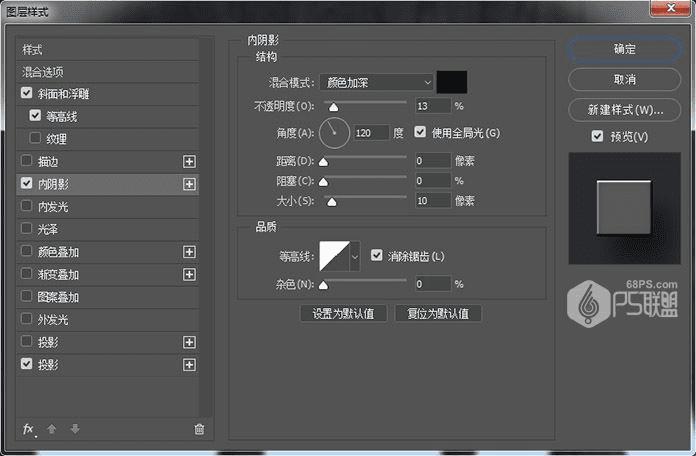696x456 pixels.
Task: Move effect up with arrow icon
Action: (x=51, y=429)
